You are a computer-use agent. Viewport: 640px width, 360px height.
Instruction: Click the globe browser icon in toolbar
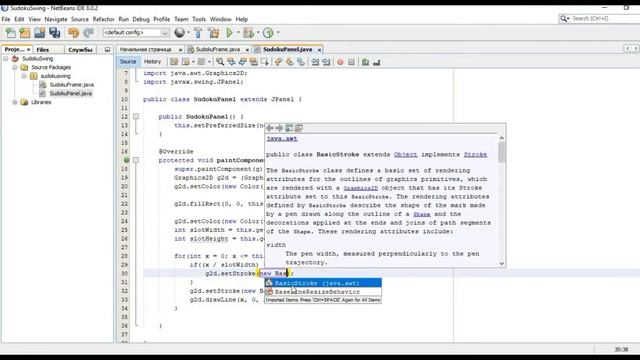pyautogui.click(x=179, y=32)
